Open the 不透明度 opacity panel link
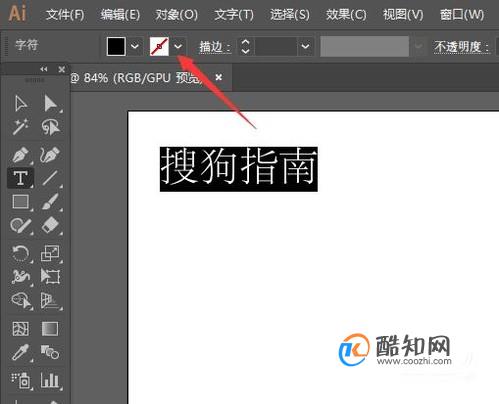The height and width of the screenshot is (404, 499). [x=462, y=47]
